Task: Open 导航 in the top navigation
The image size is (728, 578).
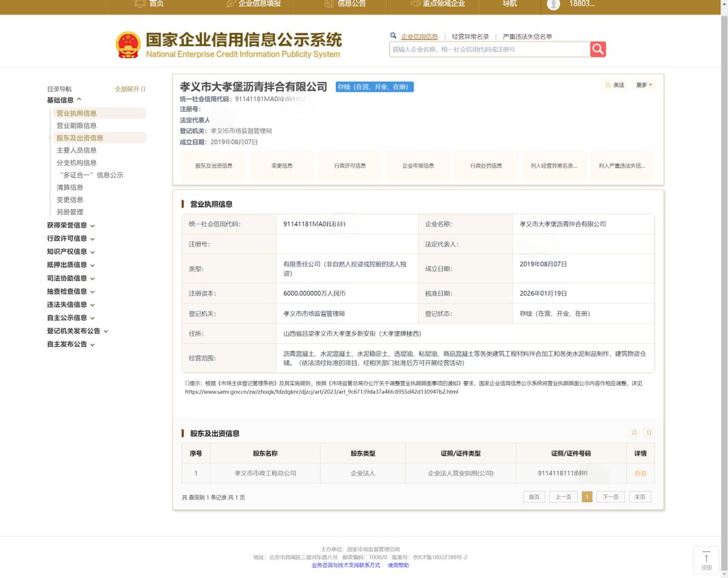Action: pyautogui.click(x=510, y=4)
